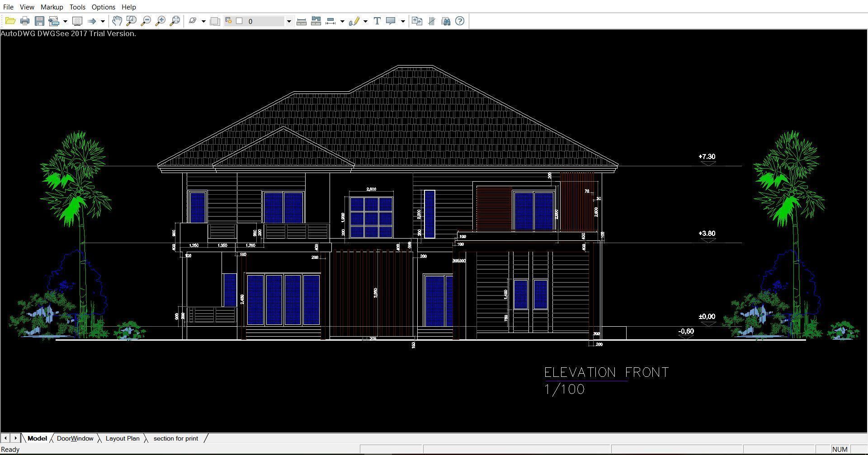Select the callout comment bubble tool

click(x=391, y=21)
